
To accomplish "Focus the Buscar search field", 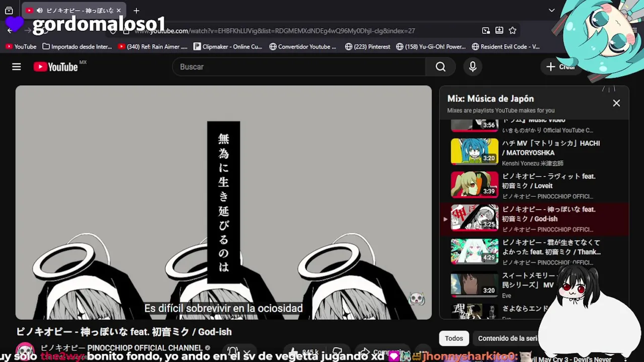I will pos(299,67).
